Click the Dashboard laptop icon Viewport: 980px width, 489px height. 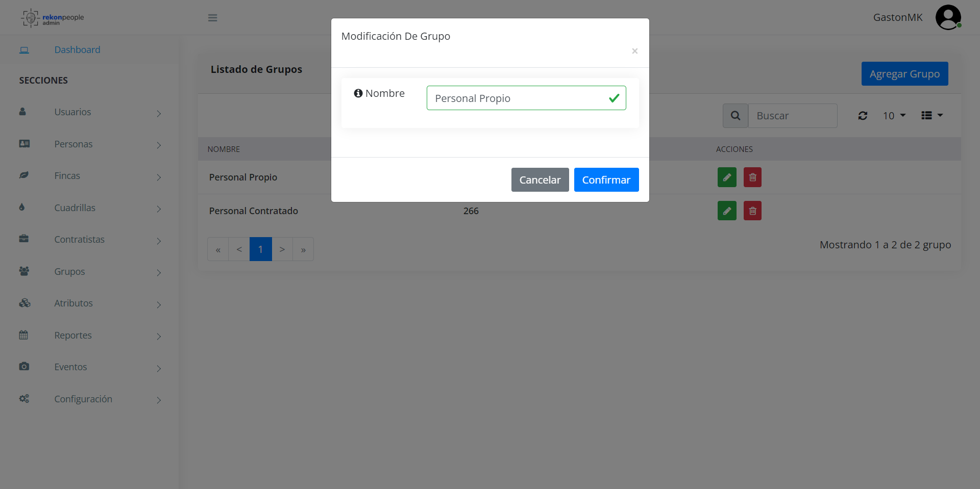coord(24,50)
